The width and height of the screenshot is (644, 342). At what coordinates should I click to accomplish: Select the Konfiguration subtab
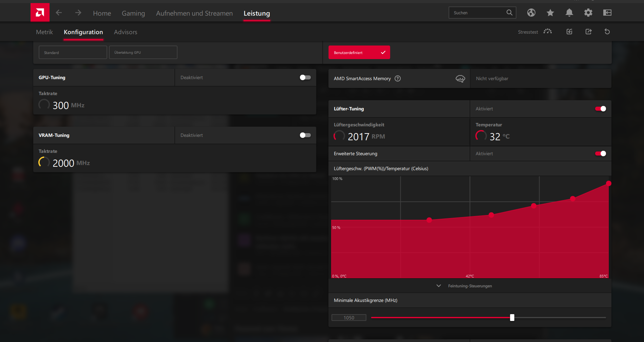click(x=83, y=32)
